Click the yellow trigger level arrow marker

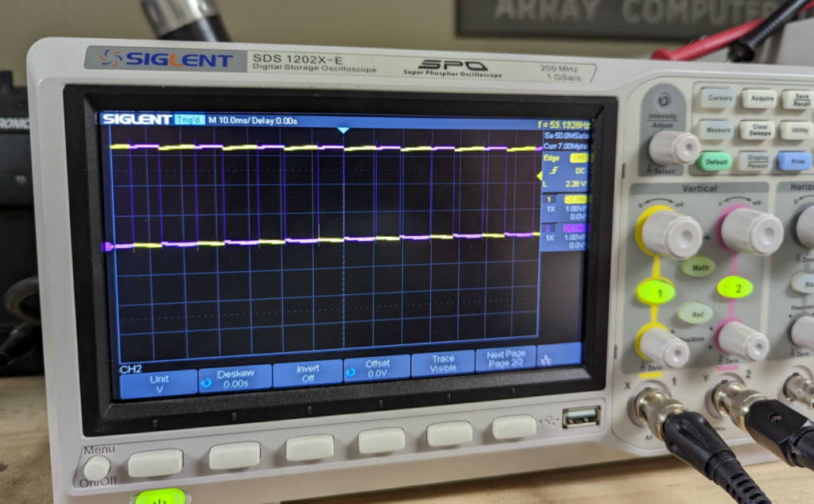pos(539,176)
